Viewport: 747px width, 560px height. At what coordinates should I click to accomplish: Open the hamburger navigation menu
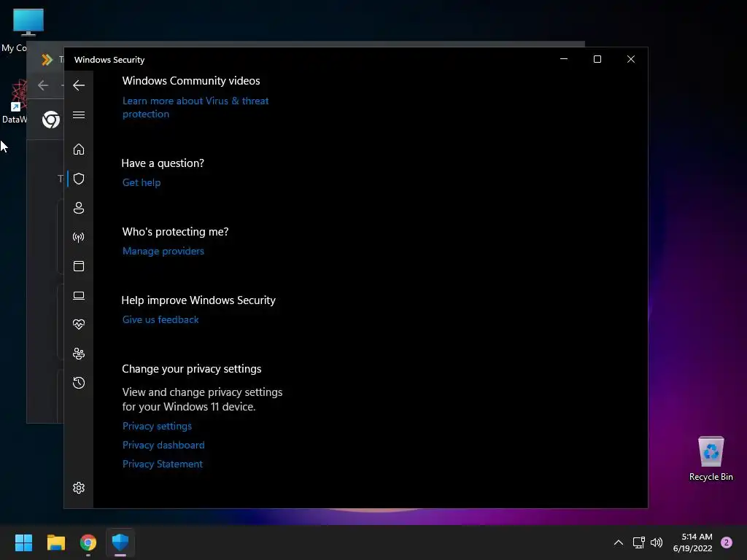coord(79,114)
